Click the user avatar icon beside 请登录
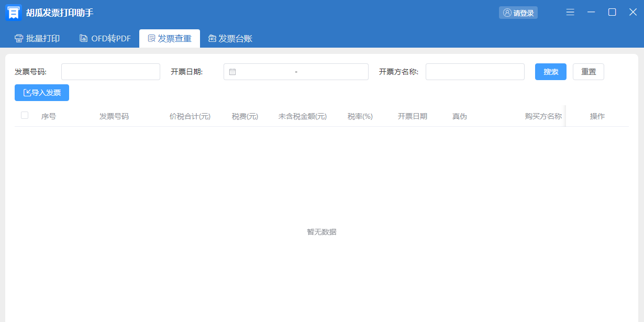The height and width of the screenshot is (322, 644). click(x=507, y=13)
